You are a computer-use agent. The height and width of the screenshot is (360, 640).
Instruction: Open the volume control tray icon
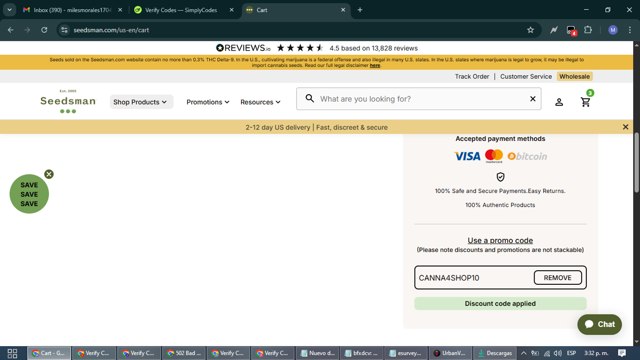(558, 353)
